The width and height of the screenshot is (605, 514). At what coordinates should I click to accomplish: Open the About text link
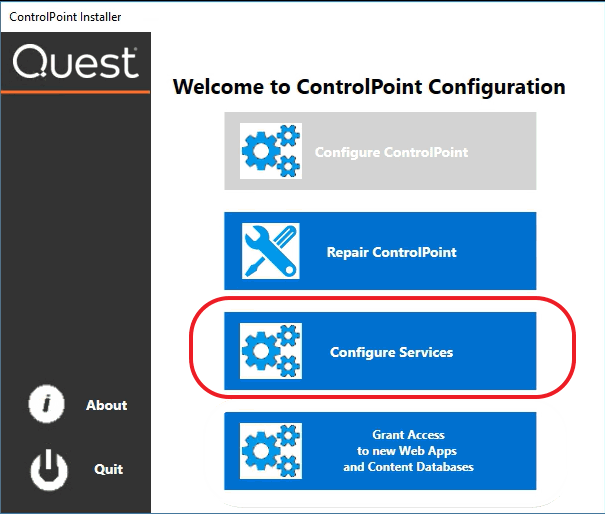click(106, 405)
